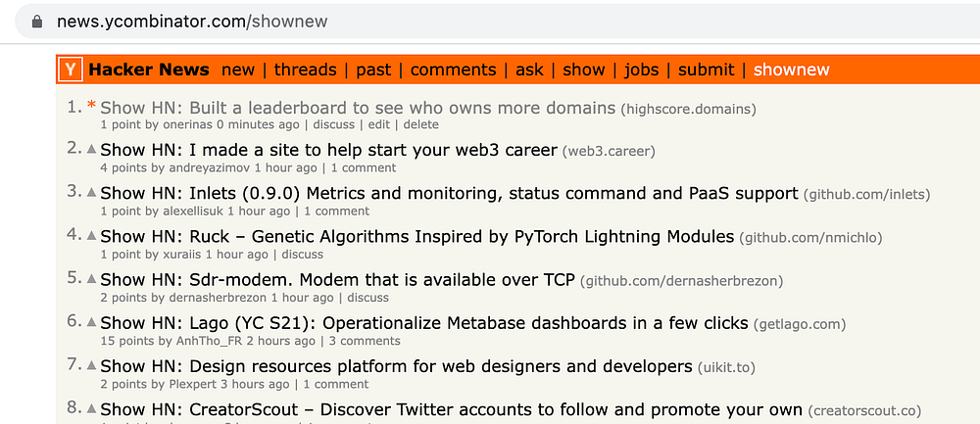Screen dimensions: 980x424
Task: Upvote the Inlets 0.9.0 post
Action: pos(92,193)
